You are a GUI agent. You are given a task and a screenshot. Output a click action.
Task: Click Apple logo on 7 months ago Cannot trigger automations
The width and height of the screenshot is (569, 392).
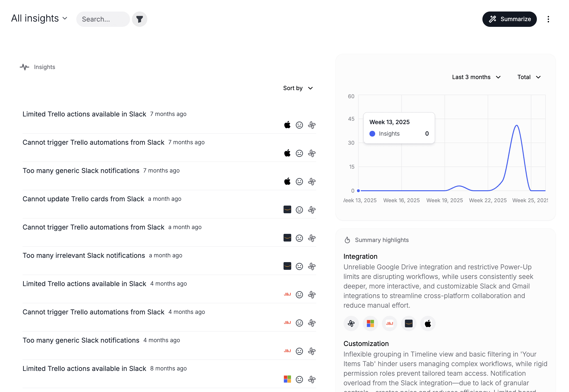tap(287, 153)
